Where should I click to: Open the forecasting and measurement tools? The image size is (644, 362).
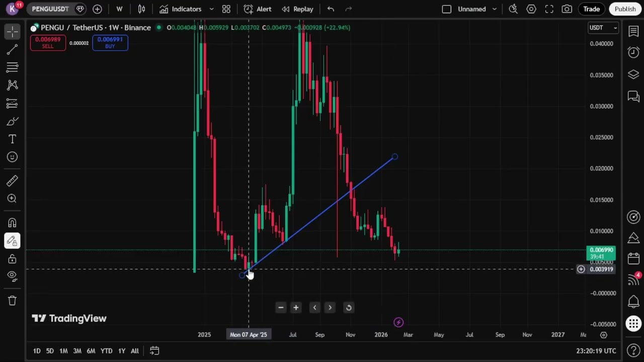12,104
